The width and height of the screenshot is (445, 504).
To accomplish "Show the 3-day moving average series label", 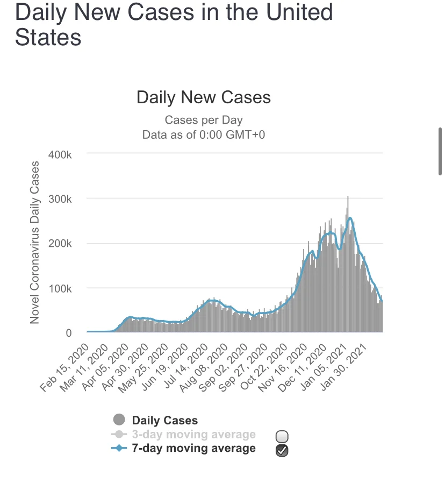I will tap(193, 434).
